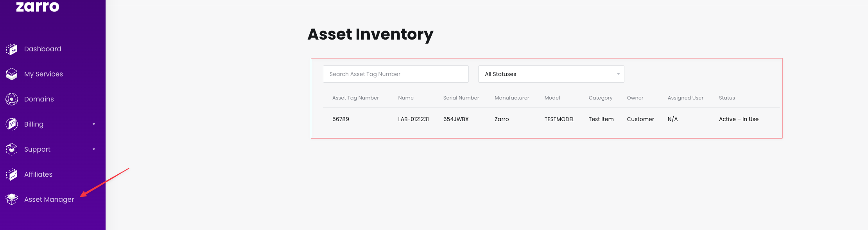Click the Billing sidebar icon
Screen dimensions: 868x230
tap(12, 124)
